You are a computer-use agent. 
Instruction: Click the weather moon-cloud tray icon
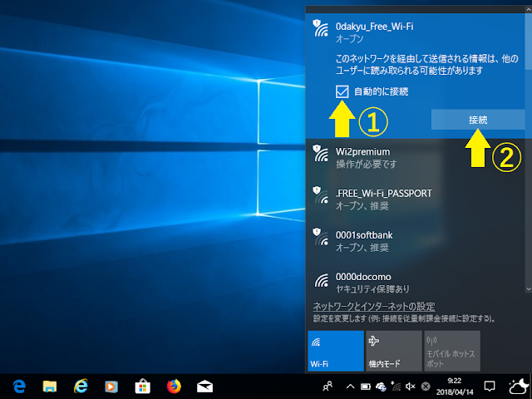pyautogui.click(x=519, y=386)
